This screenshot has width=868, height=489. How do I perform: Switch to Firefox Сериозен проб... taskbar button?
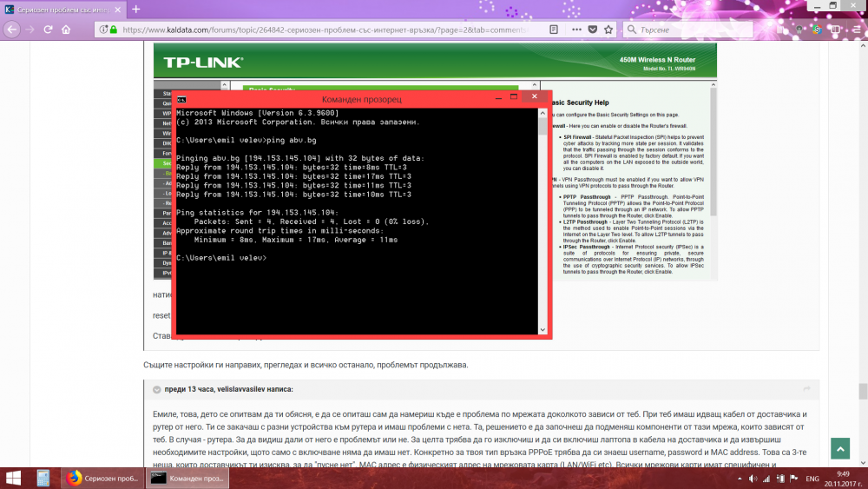coord(102,478)
